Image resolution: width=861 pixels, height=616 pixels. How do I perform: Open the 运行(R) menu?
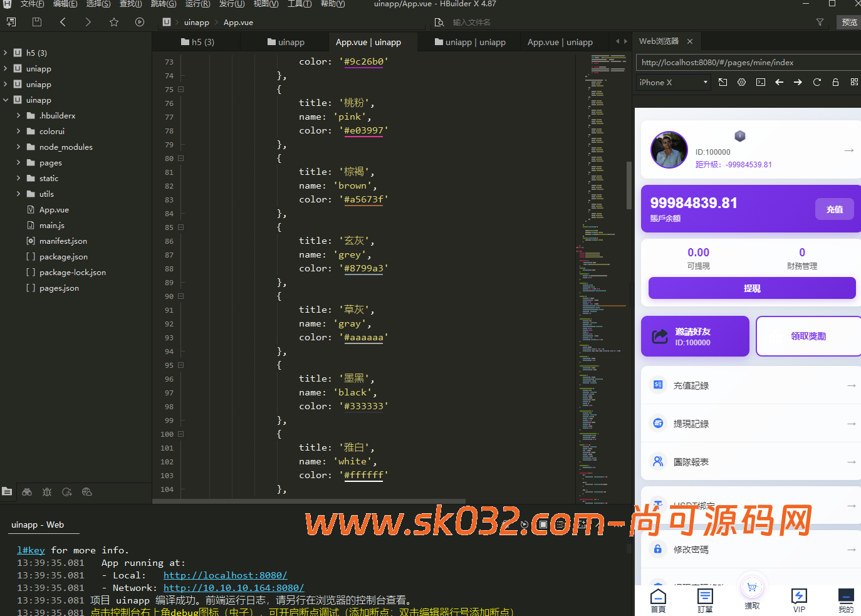pos(197,4)
